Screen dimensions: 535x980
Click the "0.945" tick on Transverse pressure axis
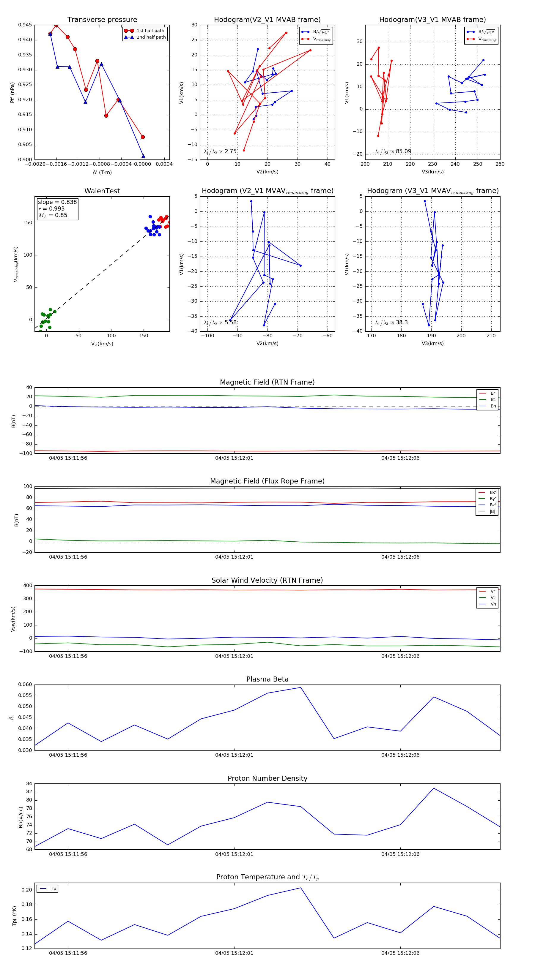pyautogui.click(x=25, y=25)
